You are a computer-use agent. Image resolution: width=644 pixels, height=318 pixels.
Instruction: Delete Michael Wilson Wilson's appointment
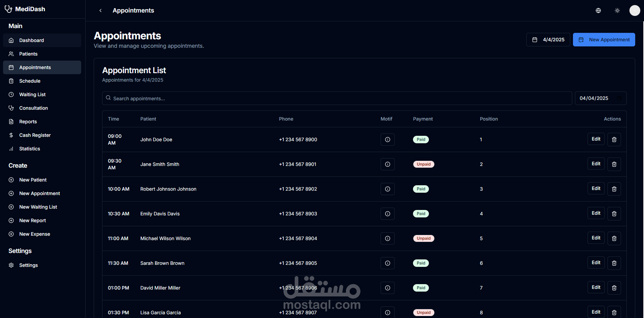[614, 238]
